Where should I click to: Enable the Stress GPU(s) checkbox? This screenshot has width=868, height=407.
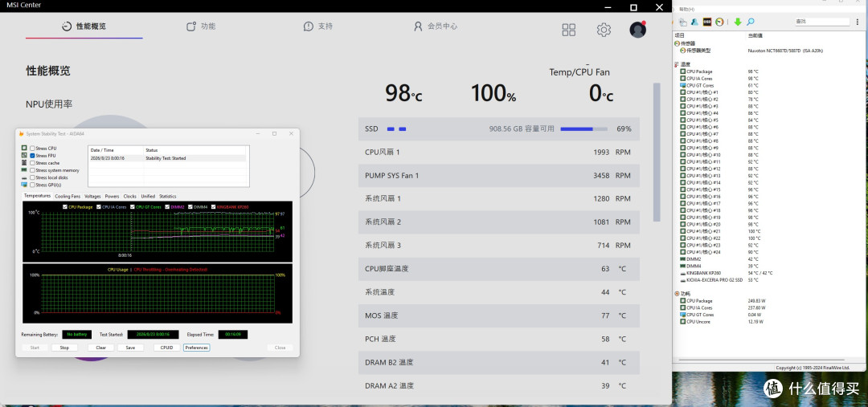click(32, 185)
